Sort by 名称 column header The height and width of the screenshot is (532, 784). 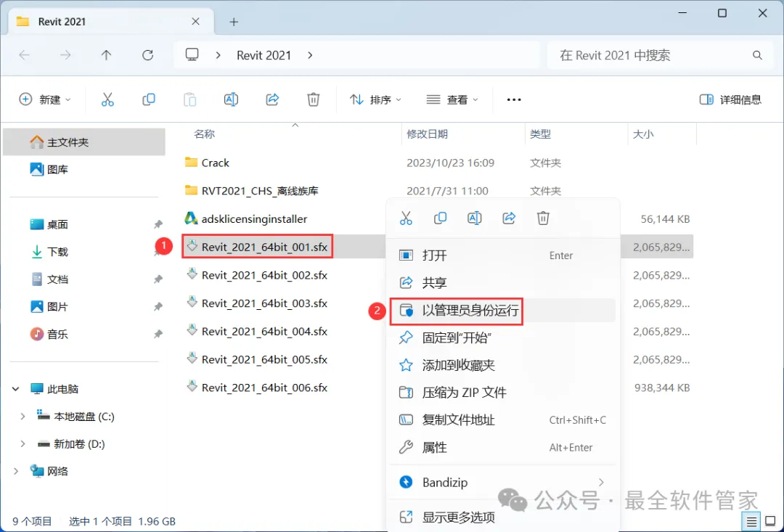[x=204, y=134]
